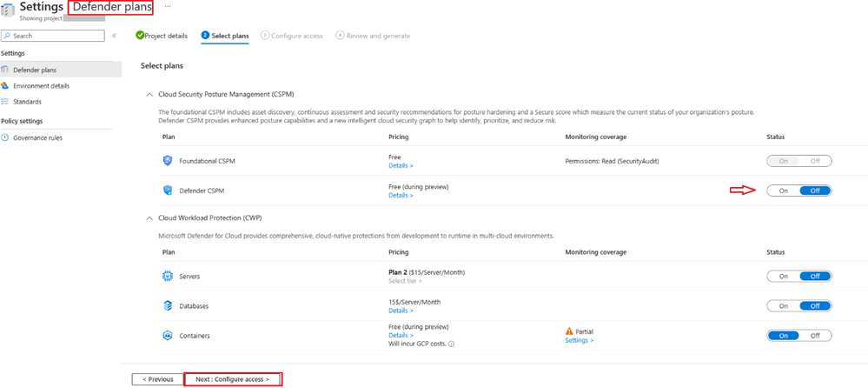Open the Configure access step

pyautogui.click(x=292, y=36)
